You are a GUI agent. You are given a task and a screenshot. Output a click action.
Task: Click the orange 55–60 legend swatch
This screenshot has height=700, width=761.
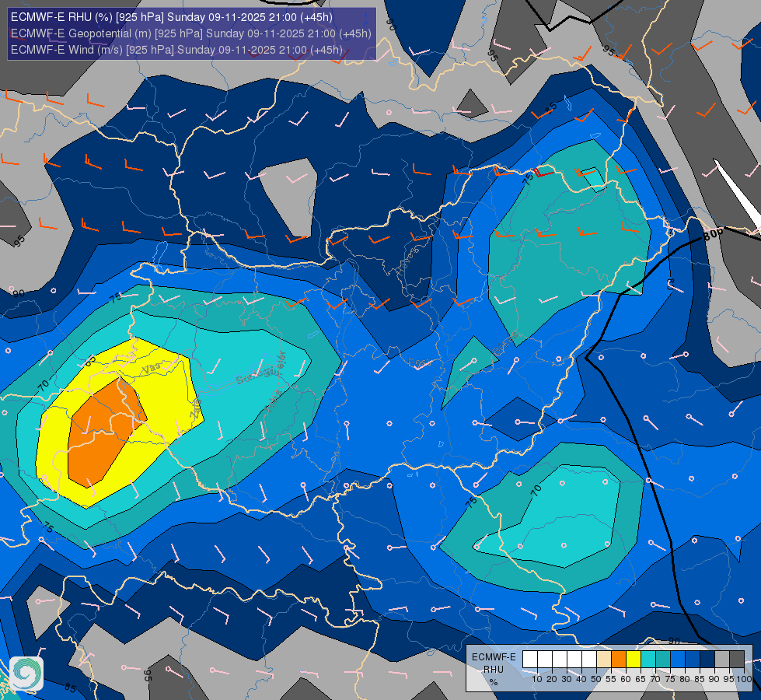[x=618, y=660]
